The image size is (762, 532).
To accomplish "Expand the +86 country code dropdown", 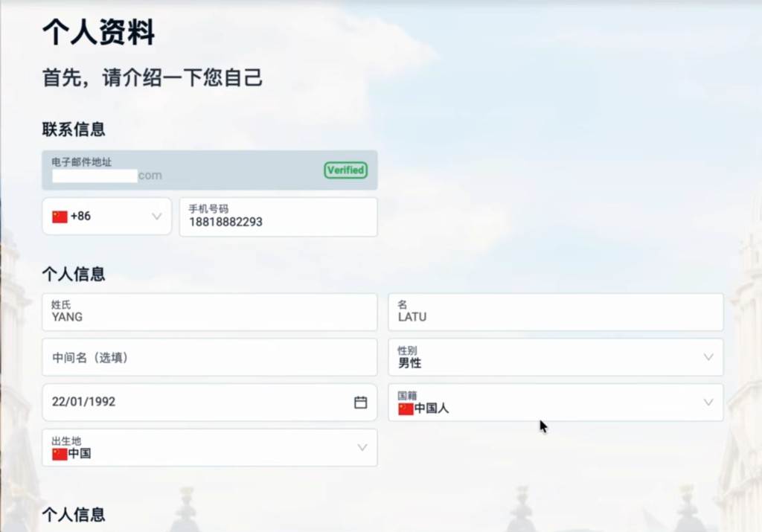I will click(x=107, y=217).
